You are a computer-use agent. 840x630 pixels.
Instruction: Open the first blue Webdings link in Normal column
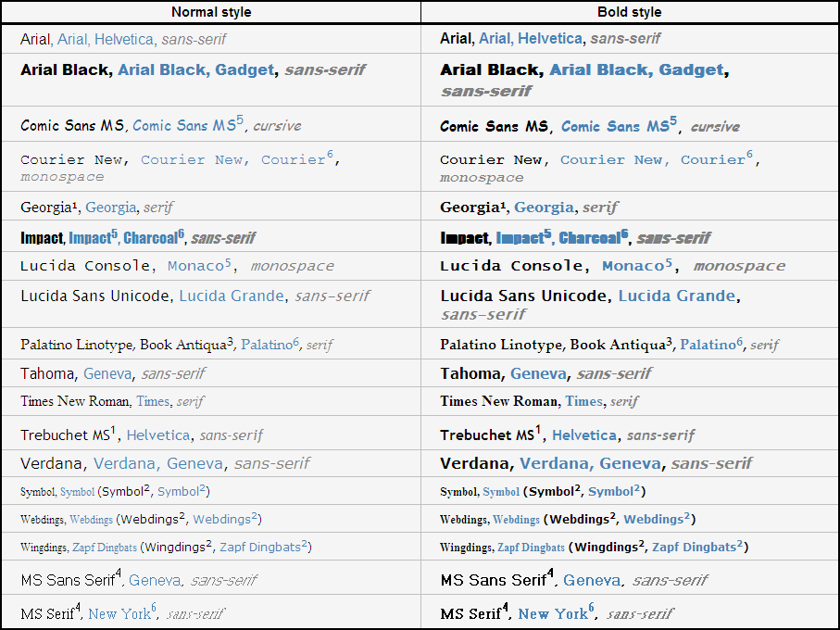coord(91,520)
